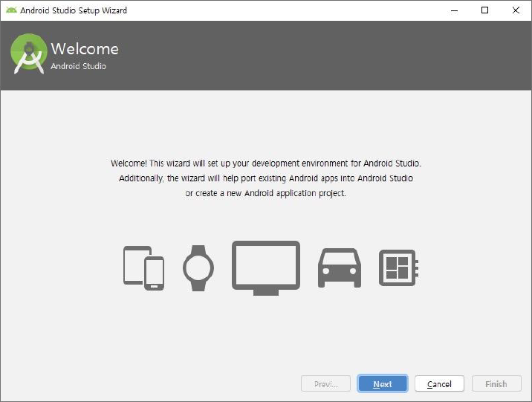Click the TV screen icon
Viewport: 532px width, 402px height.
click(x=266, y=268)
